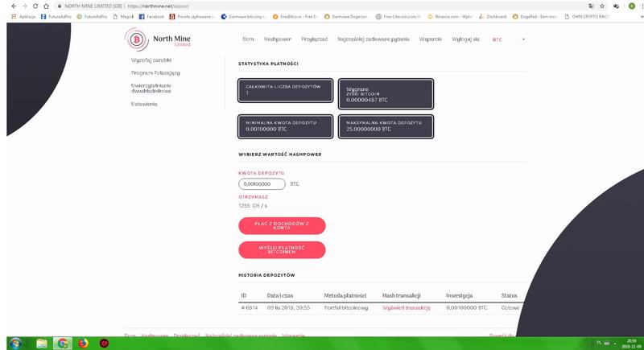Click the '0.00100000 BTC' investment cell
Viewport: 644px width, 350px height.
[467, 307]
